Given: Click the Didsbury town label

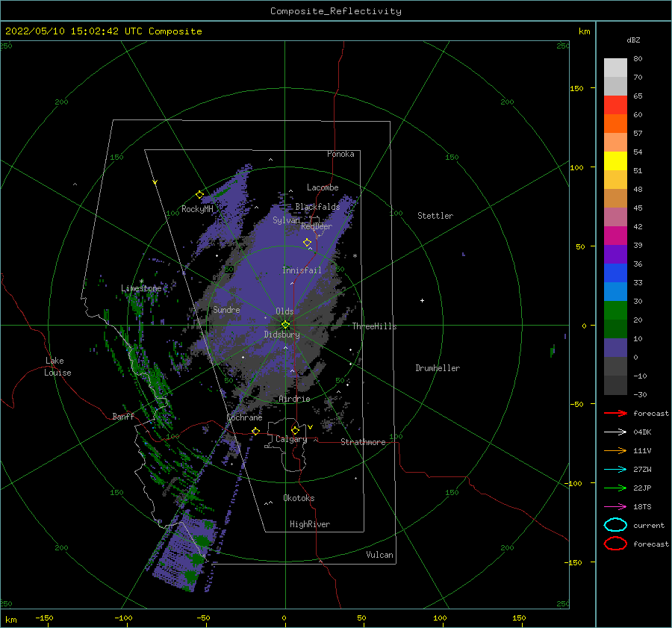Looking at the screenshot, I should point(282,335).
